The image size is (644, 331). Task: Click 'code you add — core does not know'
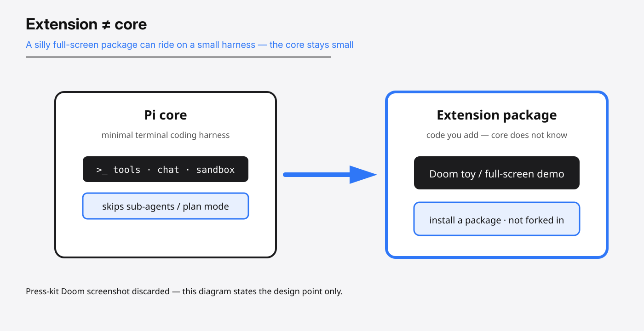click(497, 135)
